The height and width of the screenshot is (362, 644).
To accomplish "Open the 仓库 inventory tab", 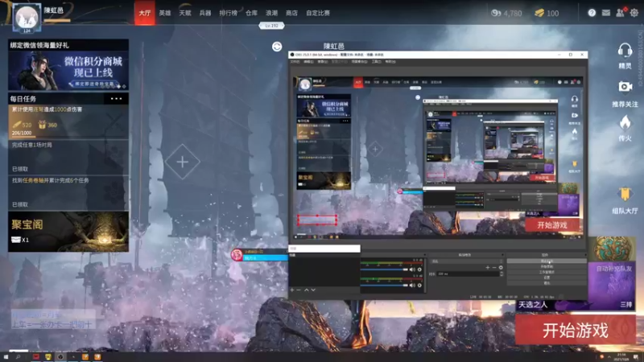I will (x=251, y=13).
